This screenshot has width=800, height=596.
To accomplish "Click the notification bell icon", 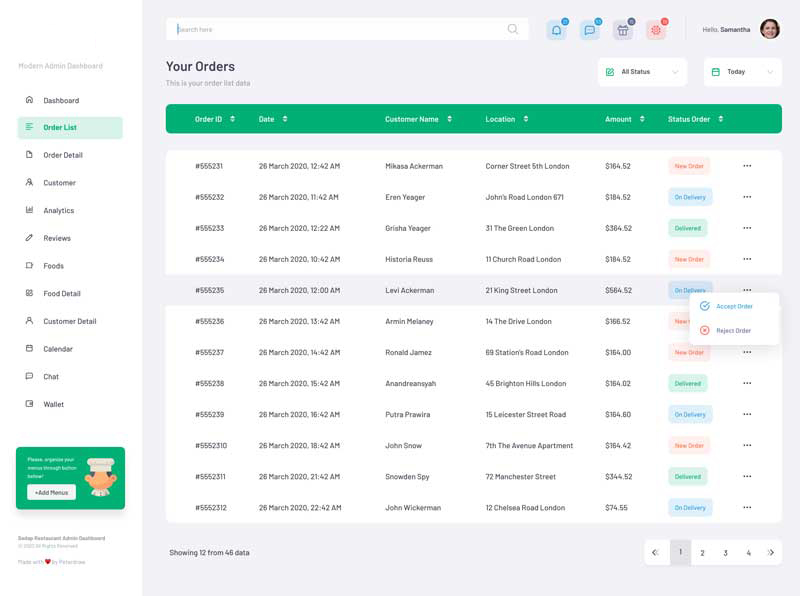I will [556, 30].
